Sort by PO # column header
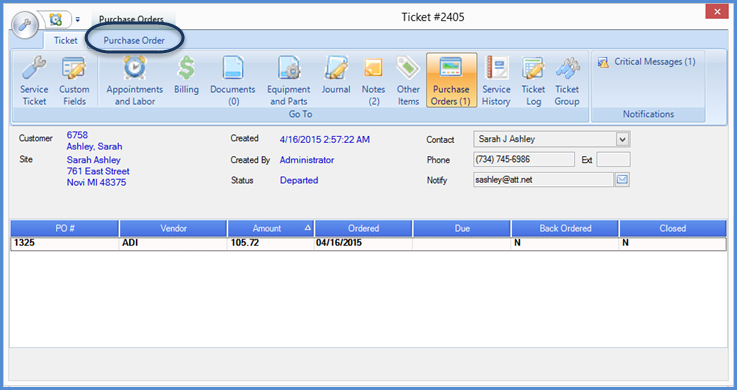737x390 pixels. 65,228
